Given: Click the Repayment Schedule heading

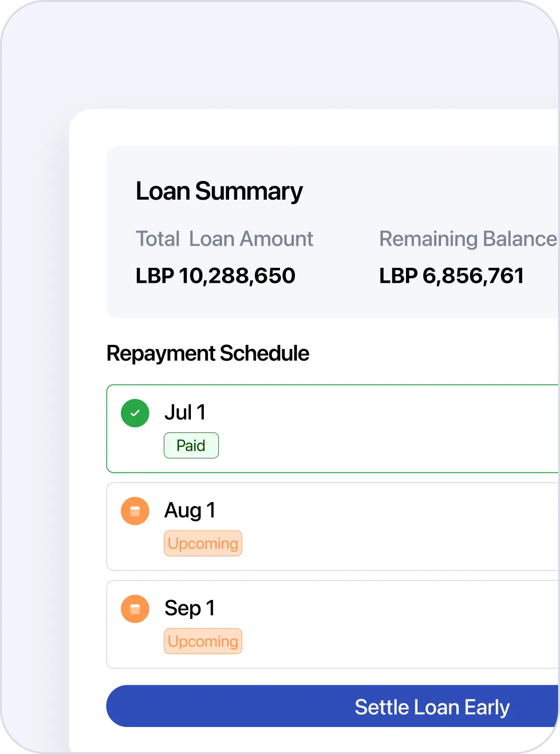Looking at the screenshot, I should [208, 353].
